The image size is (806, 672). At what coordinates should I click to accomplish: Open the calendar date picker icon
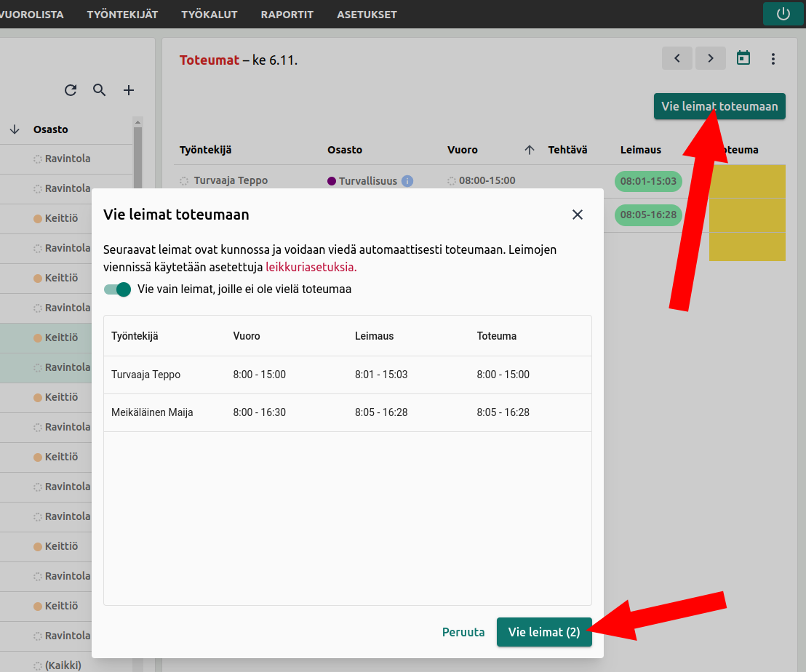tap(743, 58)
